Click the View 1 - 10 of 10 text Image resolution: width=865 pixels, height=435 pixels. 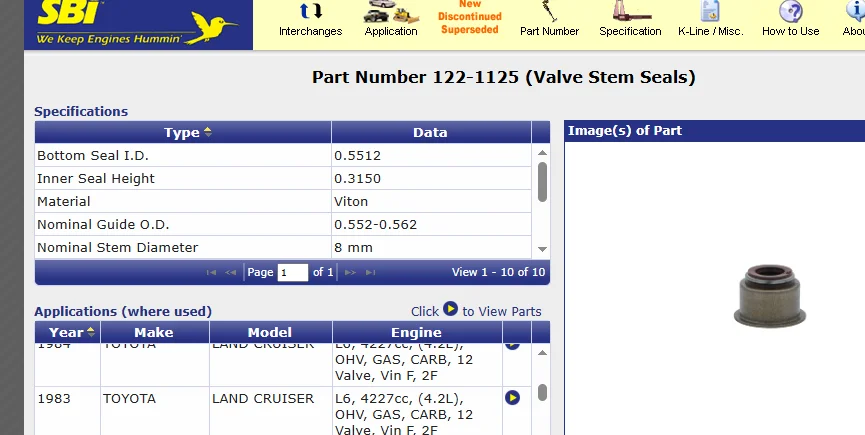point(499,272)
